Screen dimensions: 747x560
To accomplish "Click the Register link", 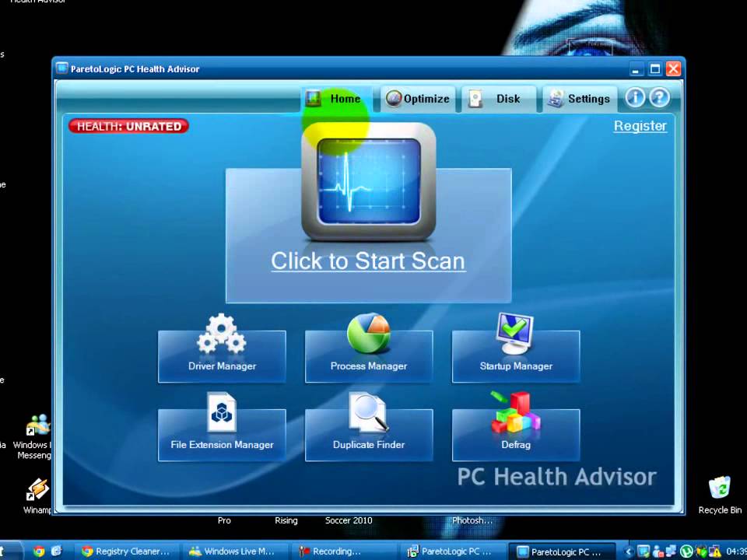I will (x=640, y=126).
